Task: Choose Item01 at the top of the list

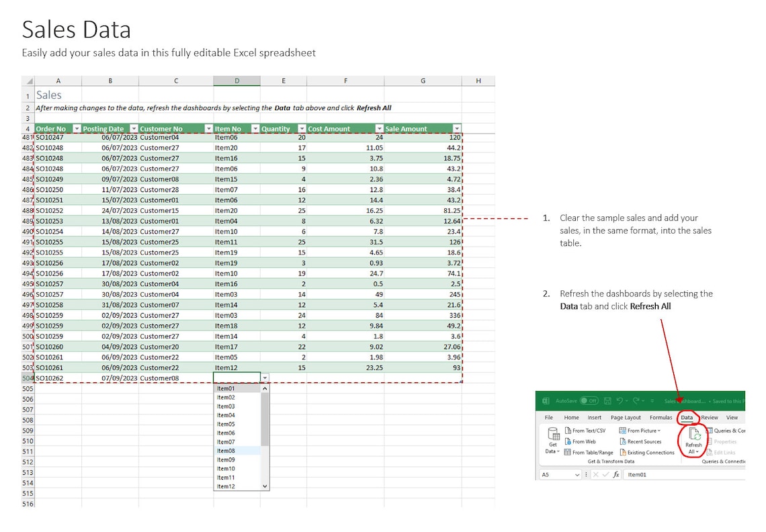Action: pos(225,388)
